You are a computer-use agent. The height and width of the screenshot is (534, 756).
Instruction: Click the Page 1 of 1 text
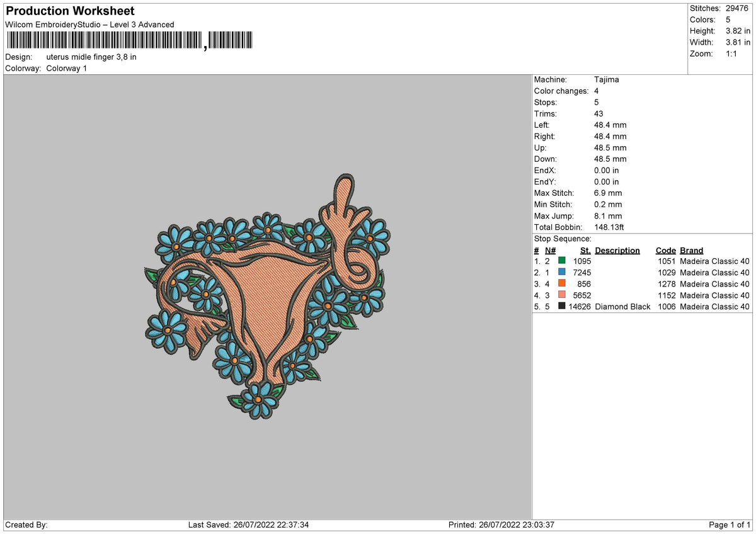pyautogui.click(x=730, y=525)
